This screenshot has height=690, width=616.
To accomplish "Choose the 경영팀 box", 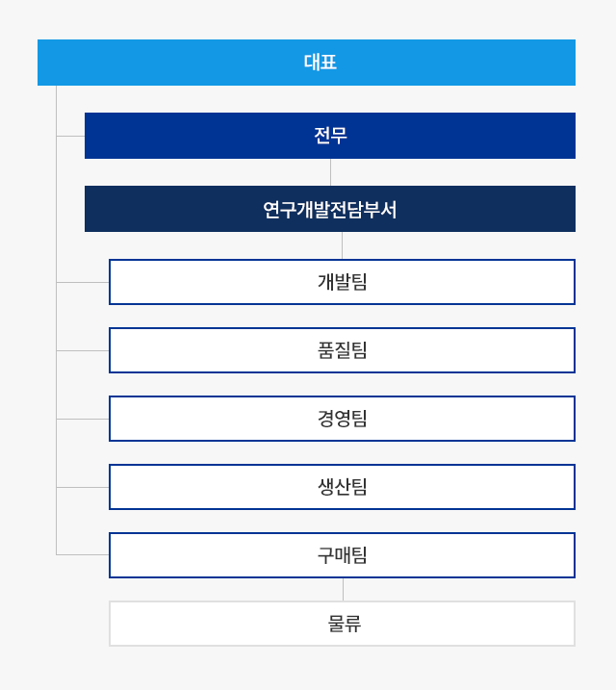I will coord(342,419).
